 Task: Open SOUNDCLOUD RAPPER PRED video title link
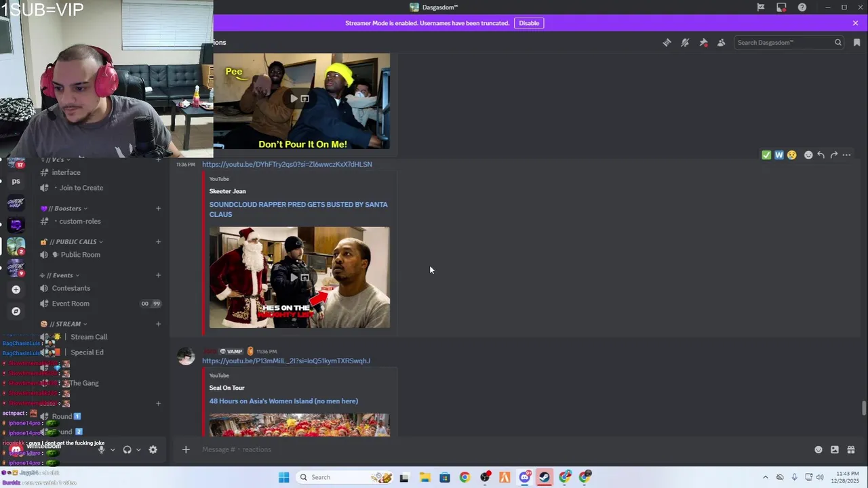point(298,209)
